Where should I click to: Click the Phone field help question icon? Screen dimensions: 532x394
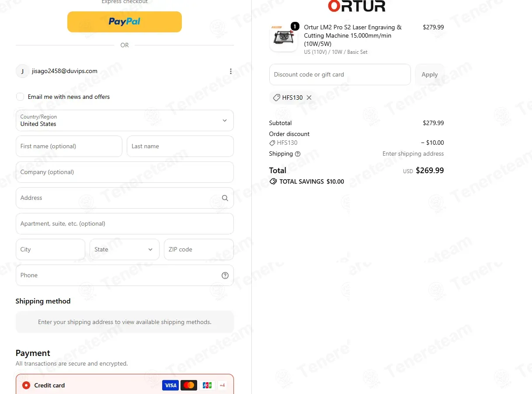click(225, 275)
